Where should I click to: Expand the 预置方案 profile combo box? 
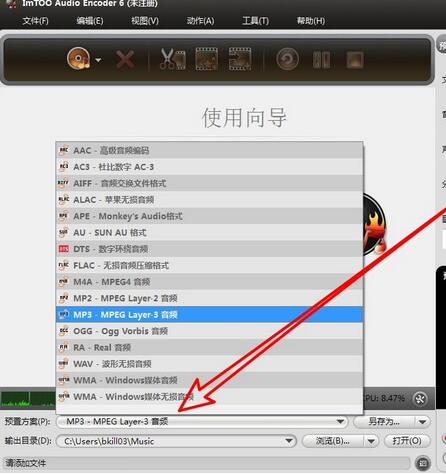pyautogui.click(x=340, y=422)
